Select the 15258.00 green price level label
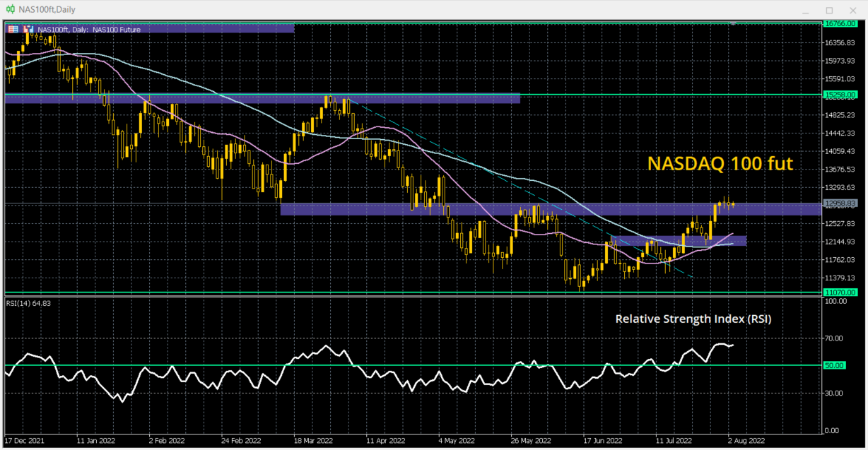Image resolution: width=868 pixels, height=450 pixels. point(840,94)
